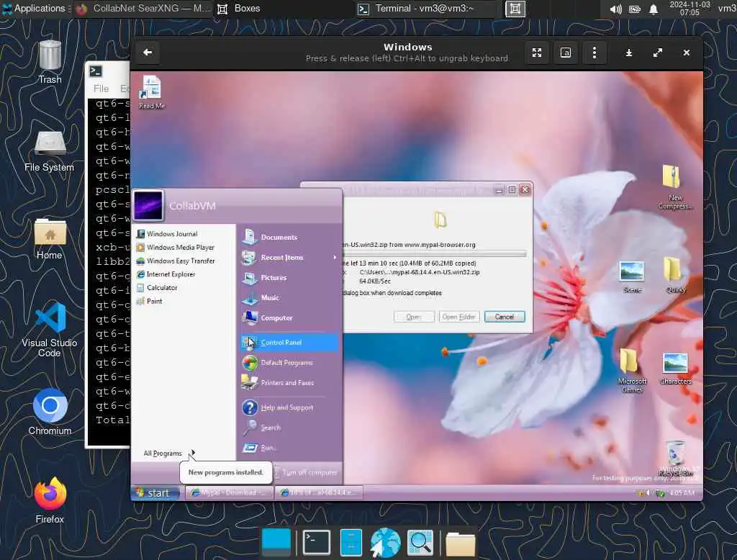Launch Firefox from desktop
This screenshot has width=737, height=560.
coord(50,500)
